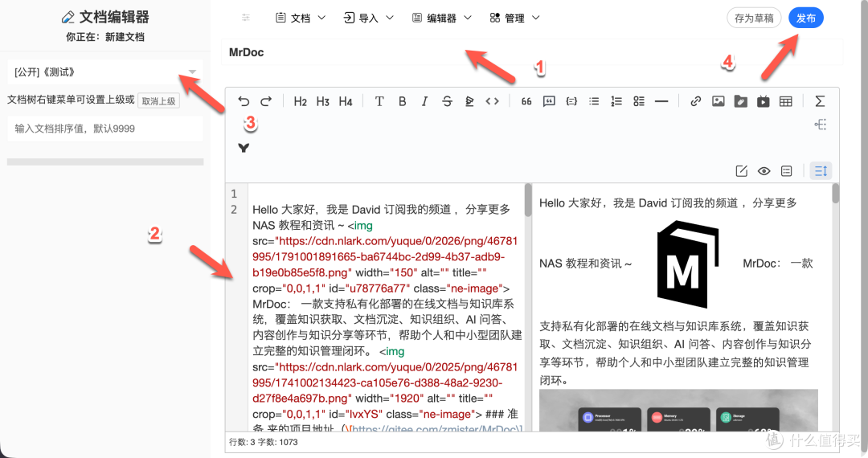Screen dimensions: 868x458
Task: Open the 编辑器 menu
Action: [x=442, y=18]
